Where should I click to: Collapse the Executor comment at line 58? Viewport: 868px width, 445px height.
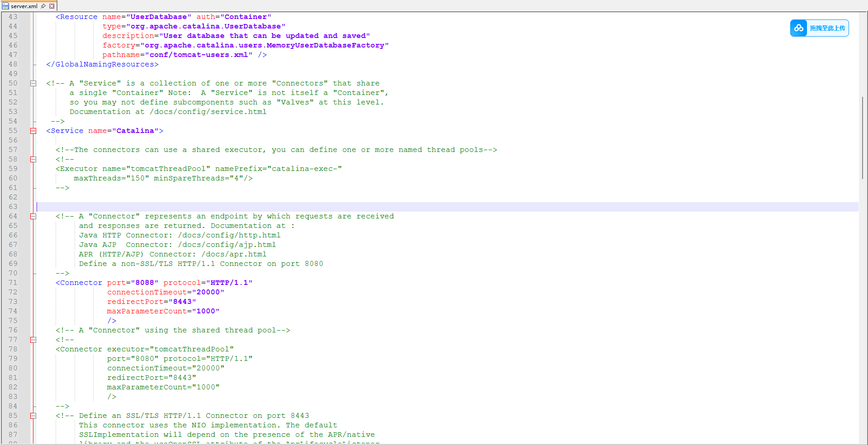pos(33,159)
